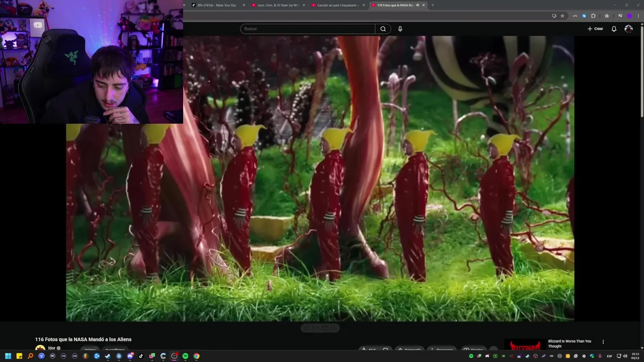The width and height of the screenshot is (644, 362).
Task: Open the clock showing 21:11
Action: tap(635, 356)
